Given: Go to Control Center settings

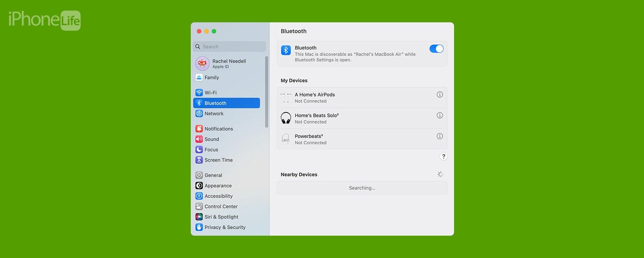Looking at the screenshot, I should coord(221,206).
